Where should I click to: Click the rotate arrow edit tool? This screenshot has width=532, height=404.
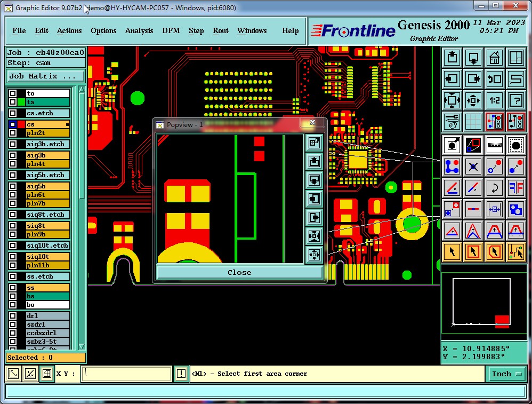(494, 188)
